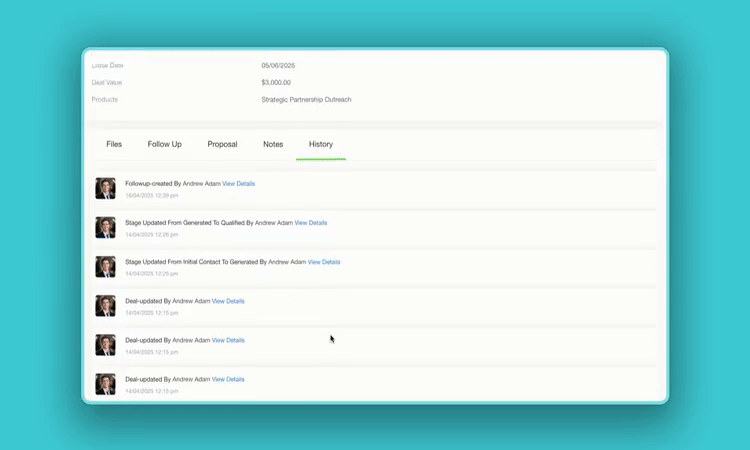
Task: Click avatar beside Initial Contact To Generated entry
Action: (x=105, y=267)
